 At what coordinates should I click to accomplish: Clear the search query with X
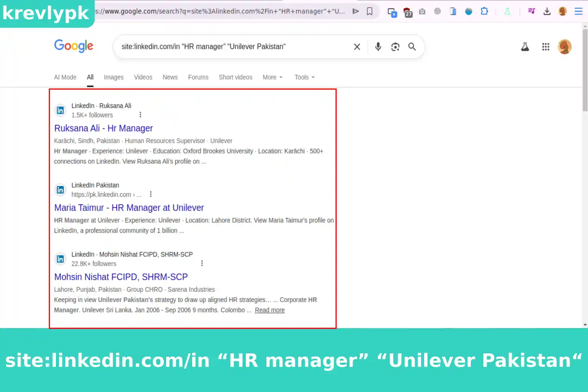357,47
